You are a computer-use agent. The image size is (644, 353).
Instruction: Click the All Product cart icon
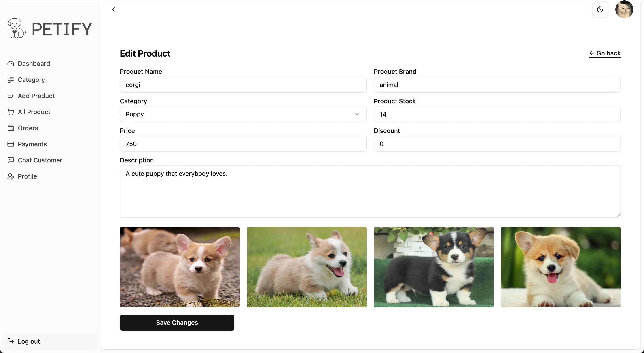pyautogui.click(x=11, y=112)
